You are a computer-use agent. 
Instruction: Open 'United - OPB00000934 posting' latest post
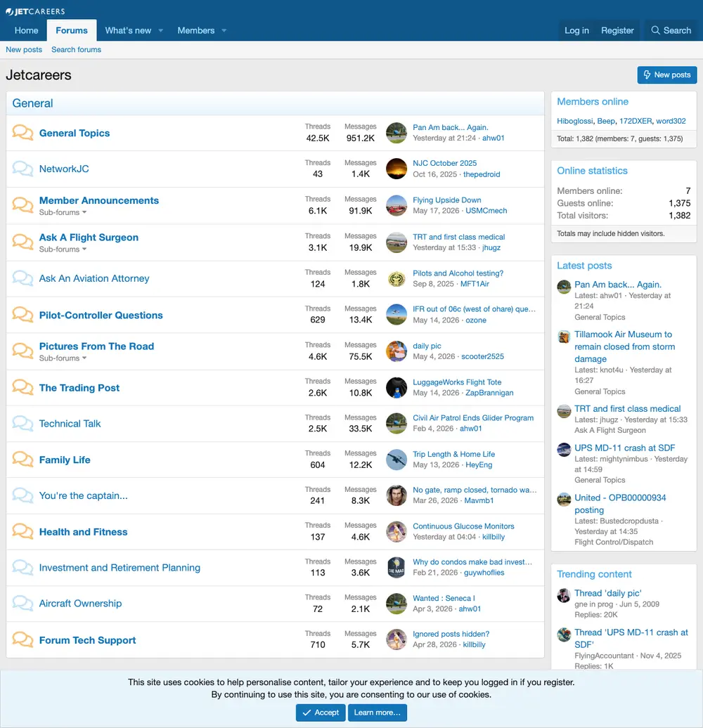(x=620, y=504)
